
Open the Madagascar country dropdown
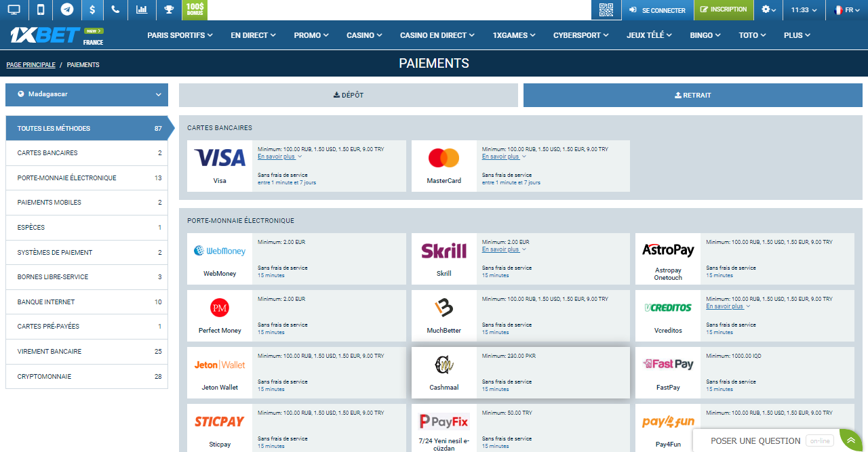click(87, 95)
